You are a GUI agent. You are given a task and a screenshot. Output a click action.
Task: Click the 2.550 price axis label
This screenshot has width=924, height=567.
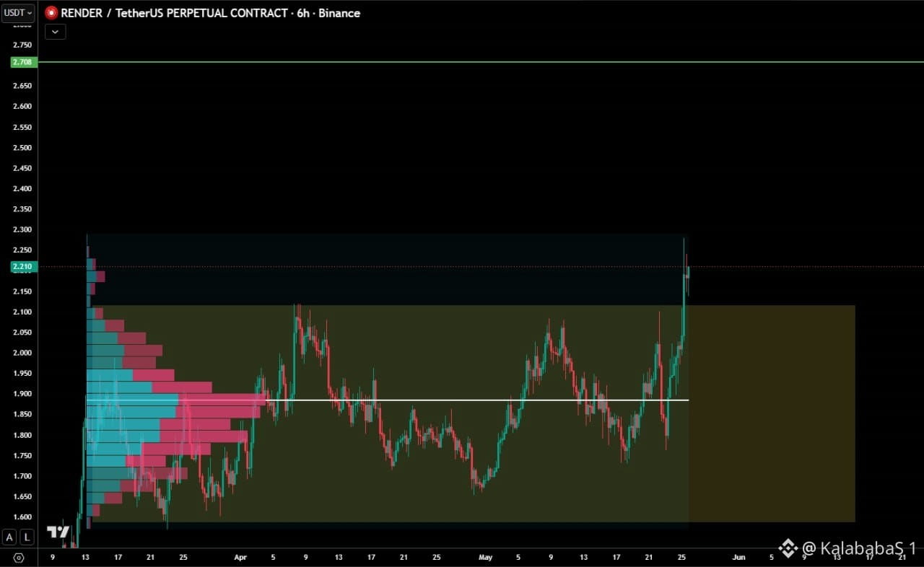tap(22, 127)
